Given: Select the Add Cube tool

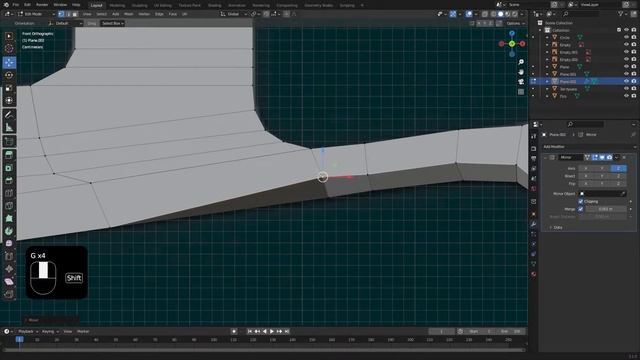Looking at the screenshot, I should click(x=9, y=142).
